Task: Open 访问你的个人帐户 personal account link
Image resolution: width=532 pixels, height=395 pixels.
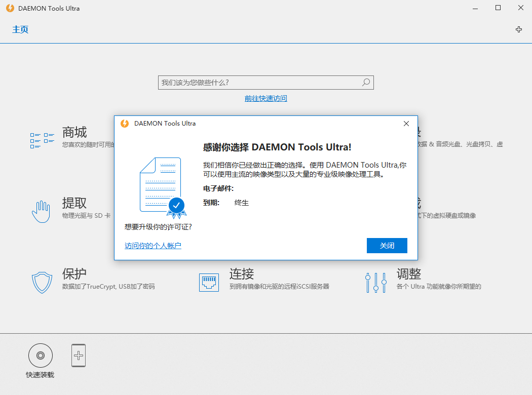Action: coord(153,246)
